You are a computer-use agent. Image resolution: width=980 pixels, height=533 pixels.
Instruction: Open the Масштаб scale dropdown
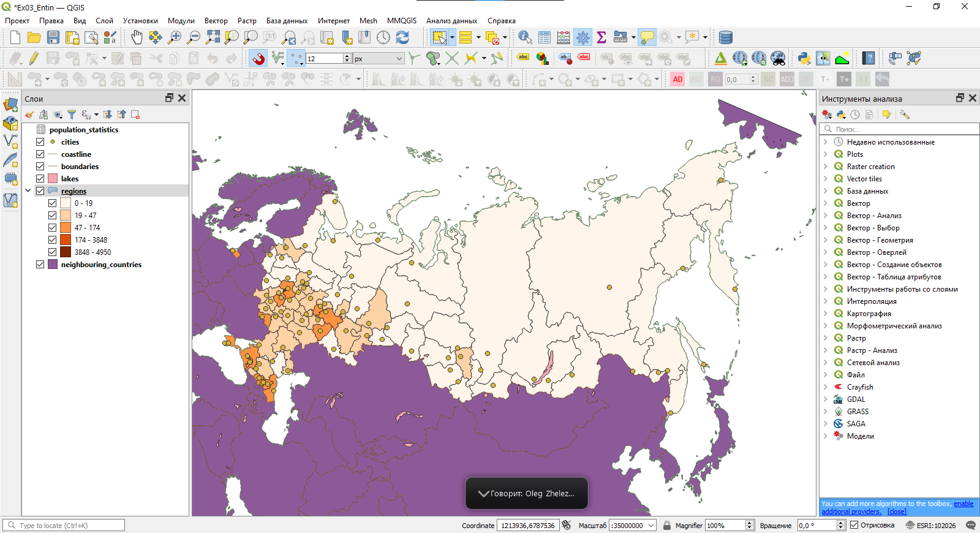point(651,526)
